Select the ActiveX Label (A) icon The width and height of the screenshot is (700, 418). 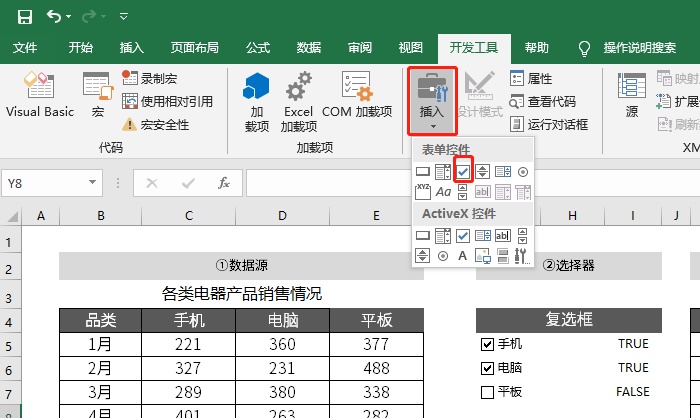462,255
